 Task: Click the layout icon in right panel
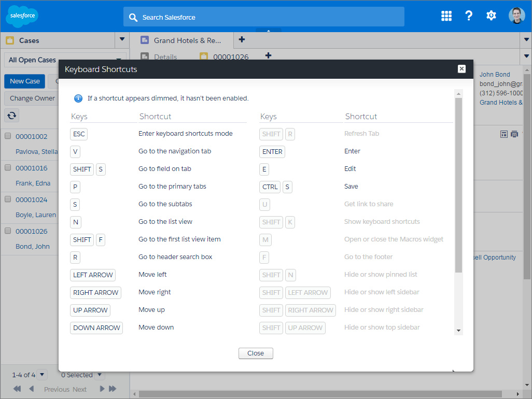click(504, 134)
